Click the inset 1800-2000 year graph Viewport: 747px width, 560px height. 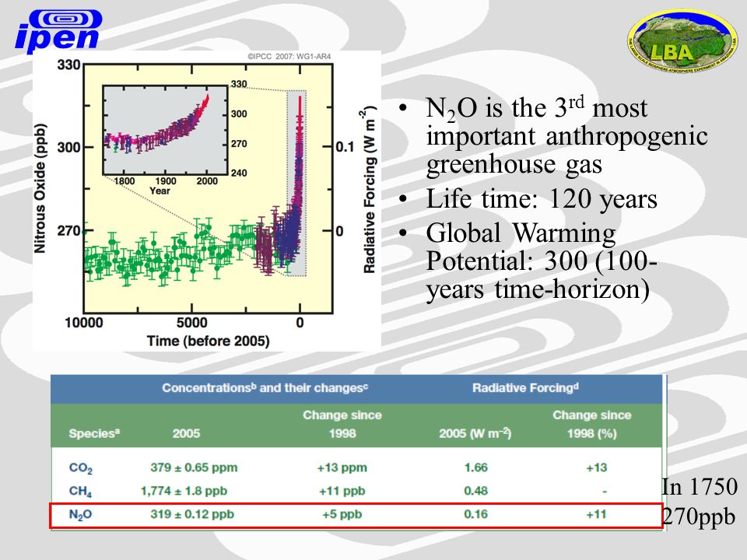pyautogui.click(x=165, y=130)
